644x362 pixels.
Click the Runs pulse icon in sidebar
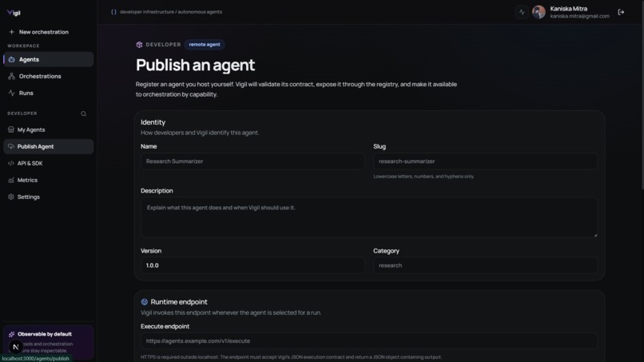click(11, 93)
